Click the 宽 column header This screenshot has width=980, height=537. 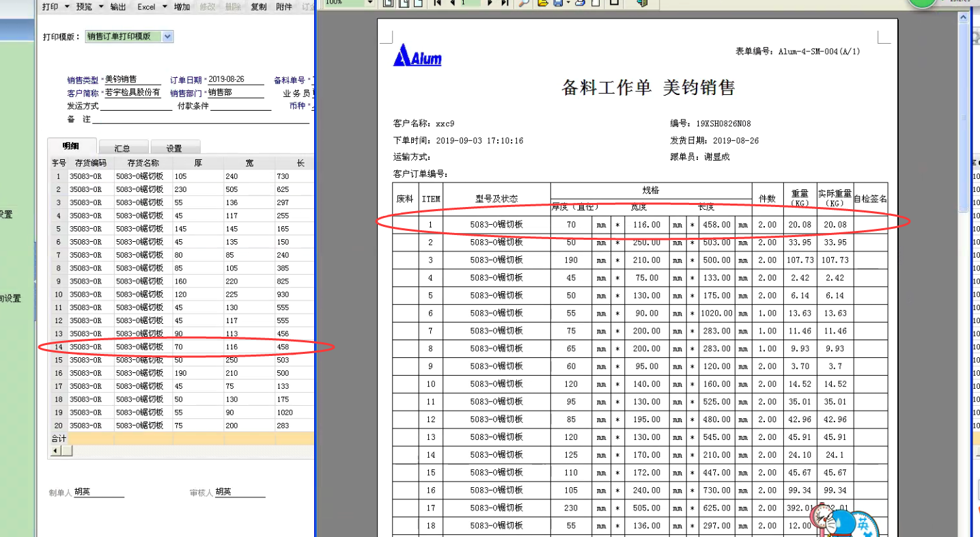click(249, 163)
